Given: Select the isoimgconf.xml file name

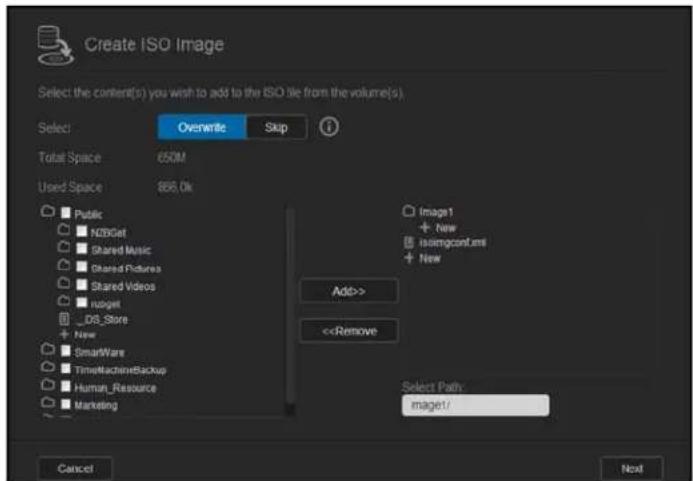Looking at the screenshot, I should tap(452, 243).
